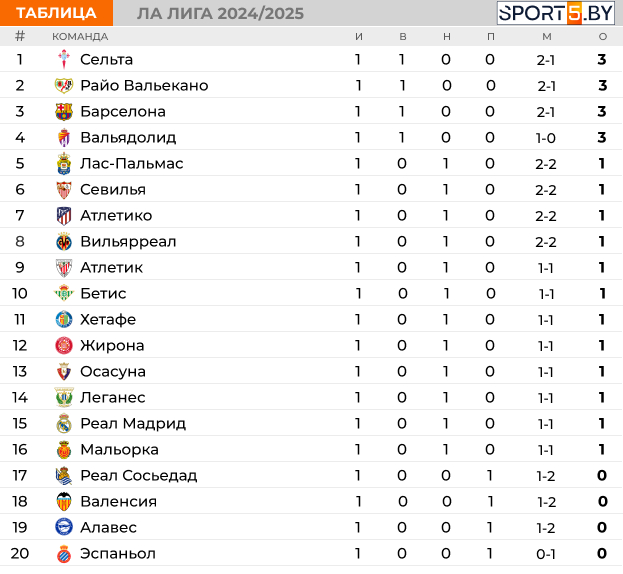Click the Rayo Vallecano club crest
The height and width of the screenshot is (574, 623).
[64, 85]
